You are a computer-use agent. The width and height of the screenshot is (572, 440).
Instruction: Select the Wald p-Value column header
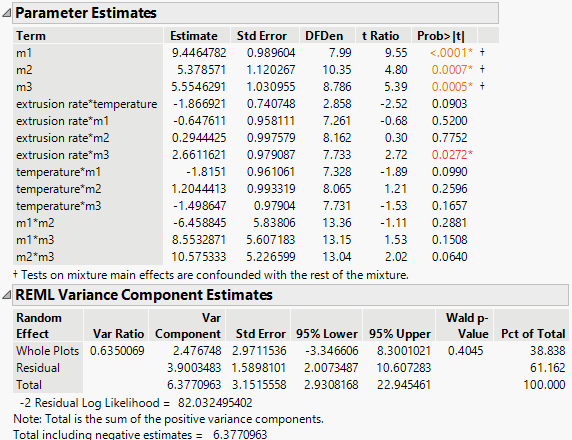467,325
